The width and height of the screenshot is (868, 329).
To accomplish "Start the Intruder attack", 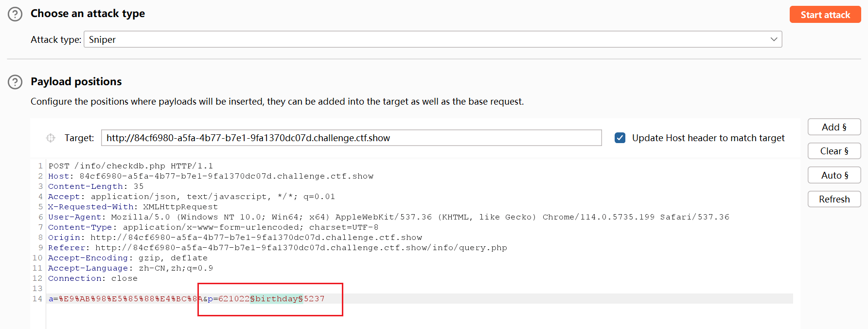I will (x=825, y=15).
